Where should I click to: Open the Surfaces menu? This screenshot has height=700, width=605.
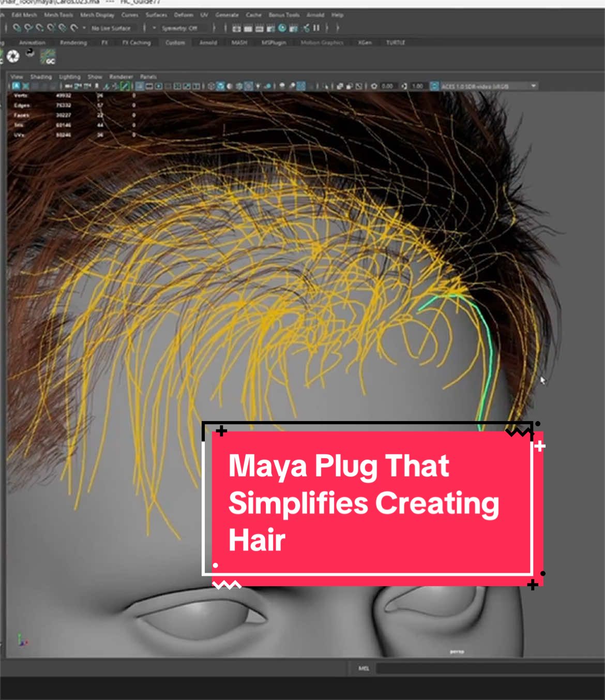pyautogui.click(x=156, y=15)
